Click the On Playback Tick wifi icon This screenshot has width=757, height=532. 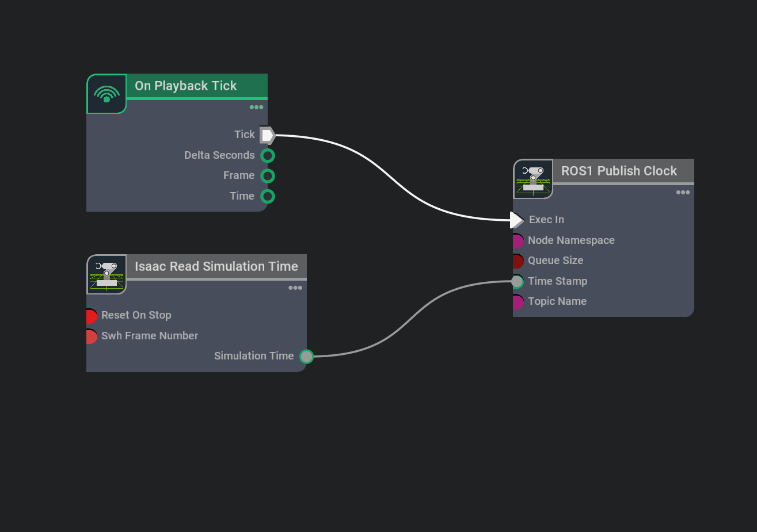pos(106,94)
